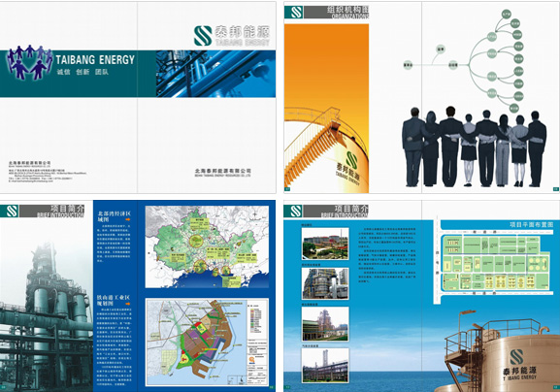Click the 北海泰邦能源有限公司 text on cover
Image resolution: width=560 pixels, height=392 pixels.
coord(223,171)
